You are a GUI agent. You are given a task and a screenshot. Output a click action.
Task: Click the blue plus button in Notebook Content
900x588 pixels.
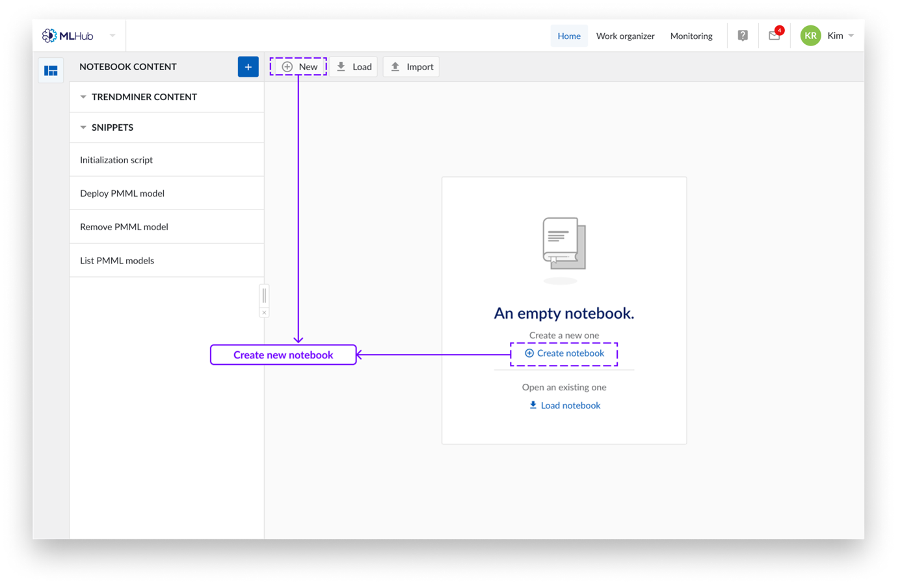click(248, 67)
